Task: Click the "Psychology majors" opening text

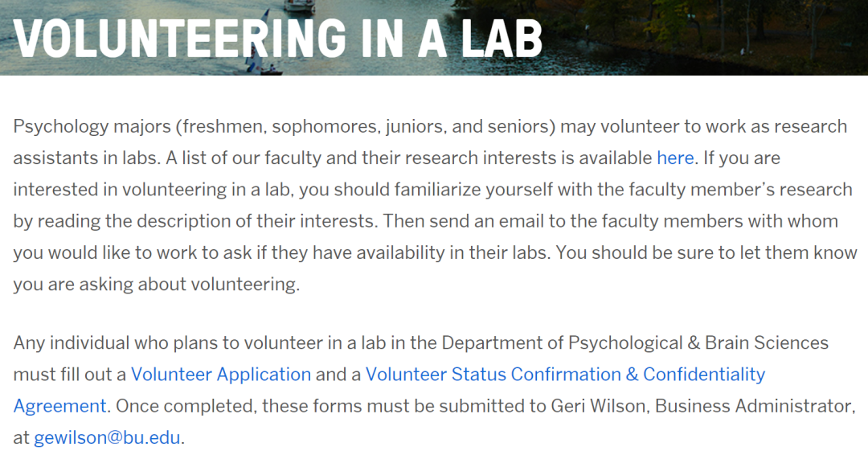Action: coord(92,126)
